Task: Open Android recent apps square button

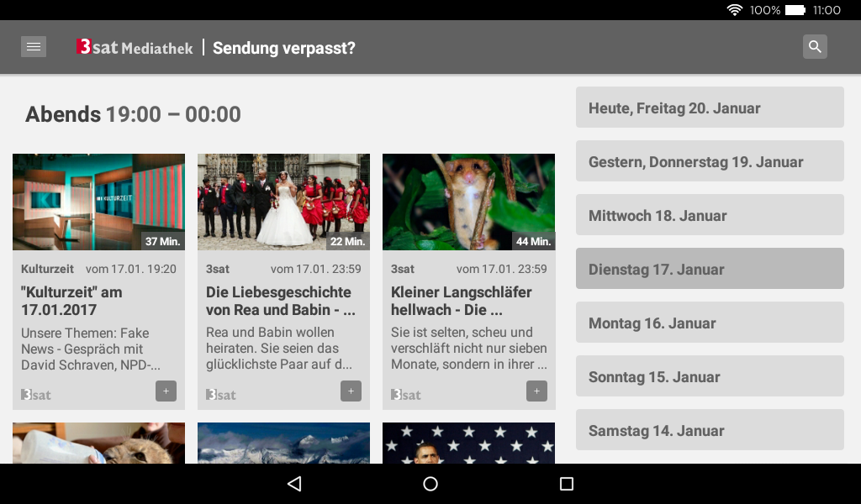Action: point(567,484)
